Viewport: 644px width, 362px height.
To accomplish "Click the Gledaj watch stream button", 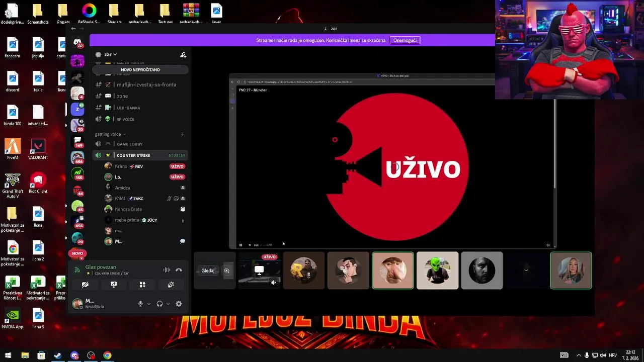I will pyautogui.click(x=208, y=270).
